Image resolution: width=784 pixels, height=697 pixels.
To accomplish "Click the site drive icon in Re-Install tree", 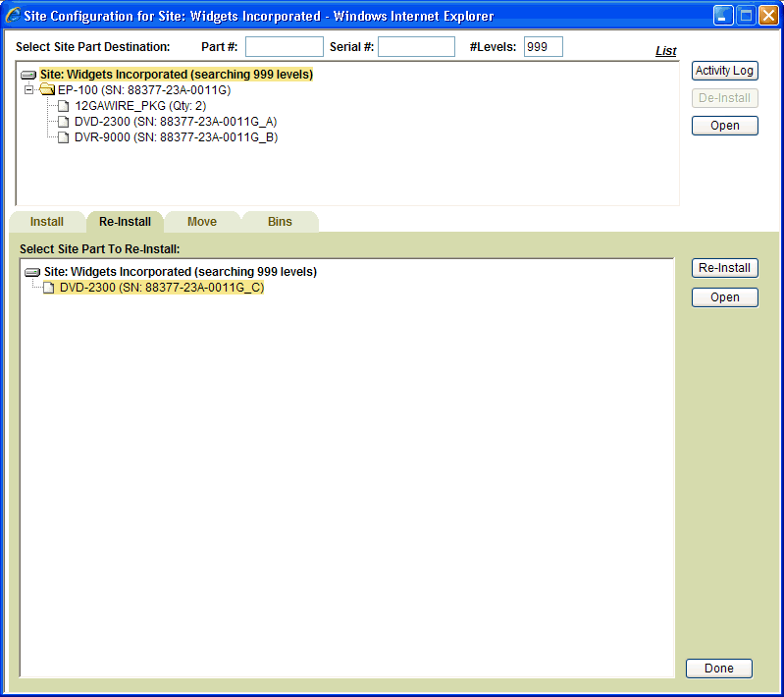I will click(32, 272).
